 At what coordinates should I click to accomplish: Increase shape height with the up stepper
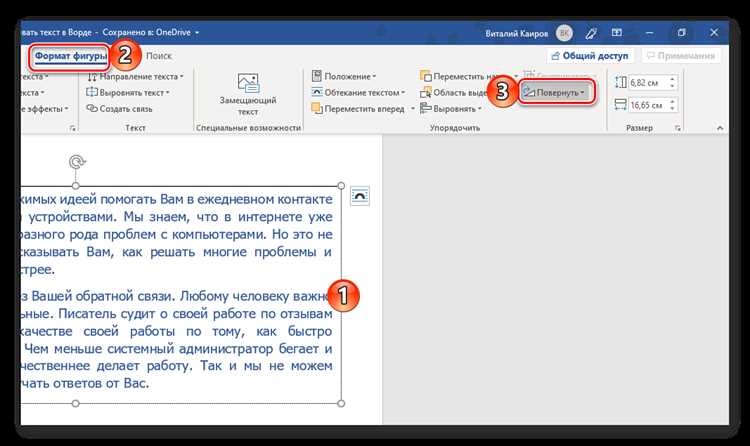coord(673,79)
